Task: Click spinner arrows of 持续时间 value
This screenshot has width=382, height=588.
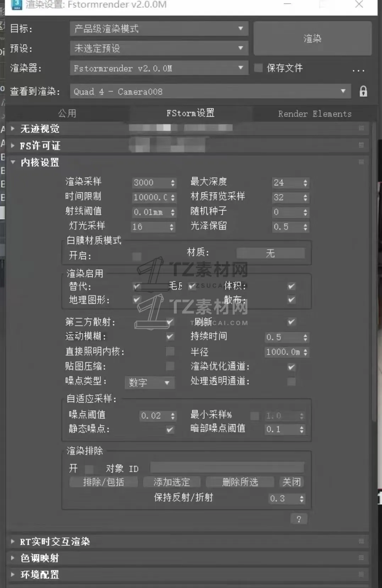Action: [x=305, y=337]
